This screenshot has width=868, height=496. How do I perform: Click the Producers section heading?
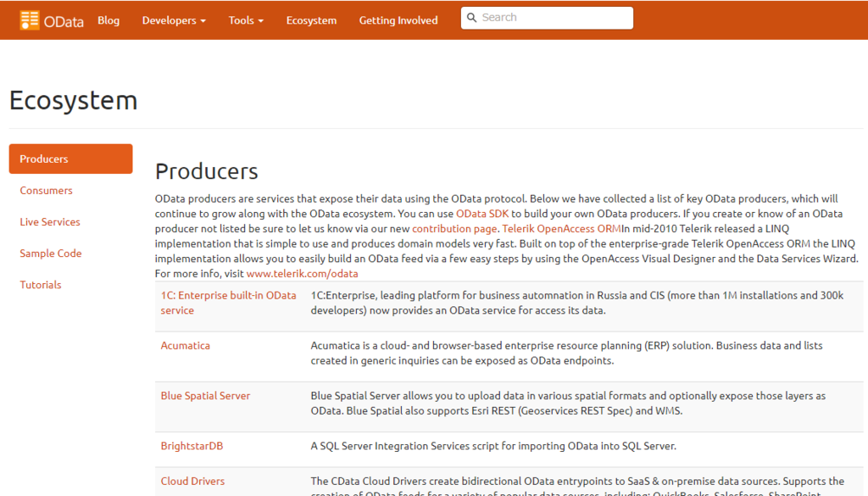point(207,171)
